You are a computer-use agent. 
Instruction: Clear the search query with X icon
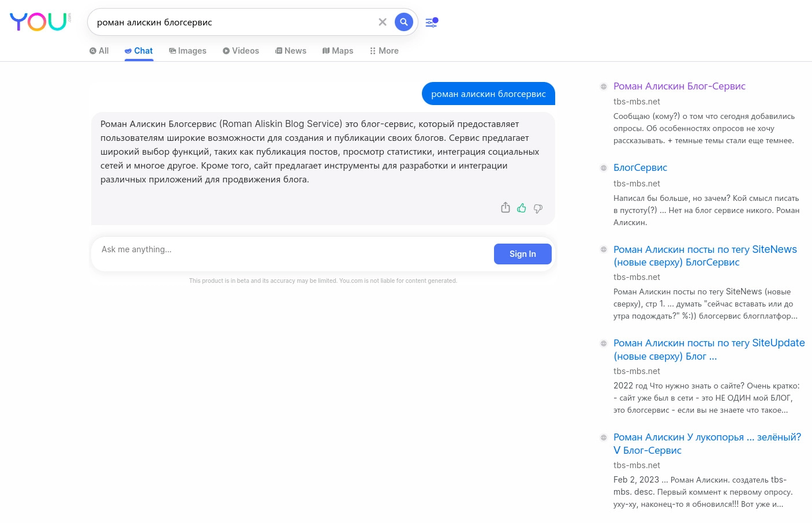pos(383,22)
